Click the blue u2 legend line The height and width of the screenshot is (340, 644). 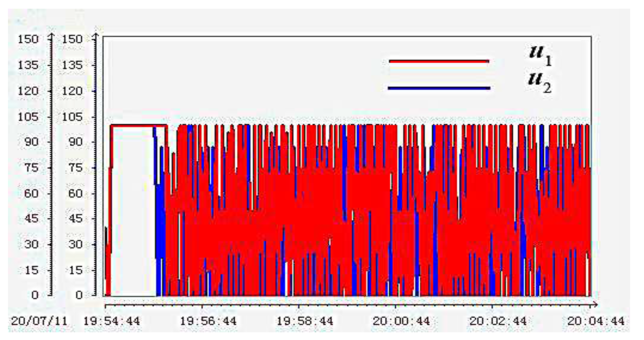439,88
